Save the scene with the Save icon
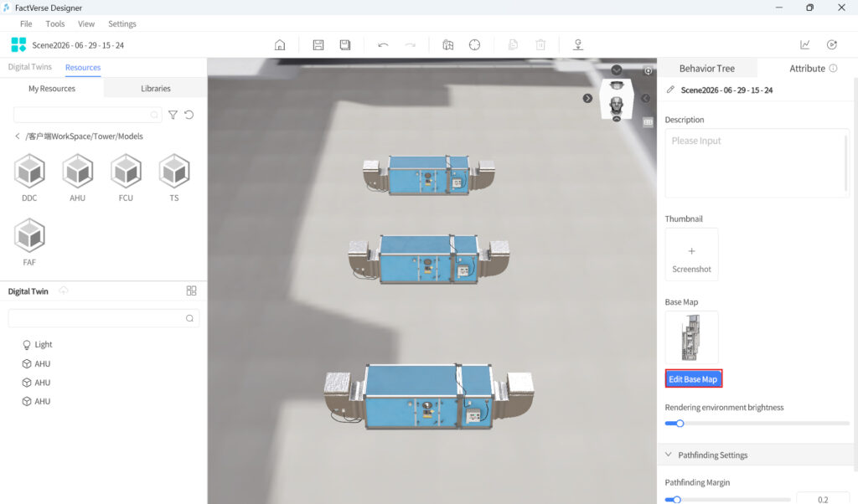 coord(318,45)
